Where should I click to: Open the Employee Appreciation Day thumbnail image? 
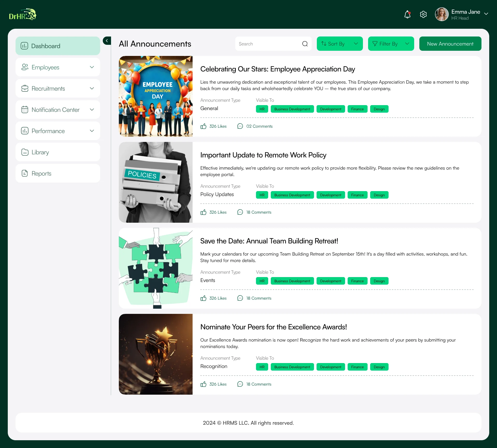(x=156, y=96)
